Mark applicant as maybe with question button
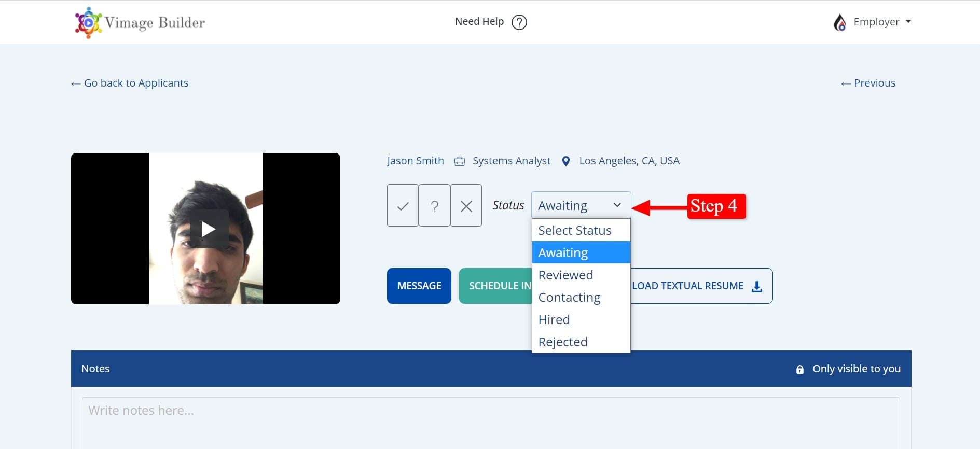This screenshot has height=449, width=980. click(x=435, y=205)
